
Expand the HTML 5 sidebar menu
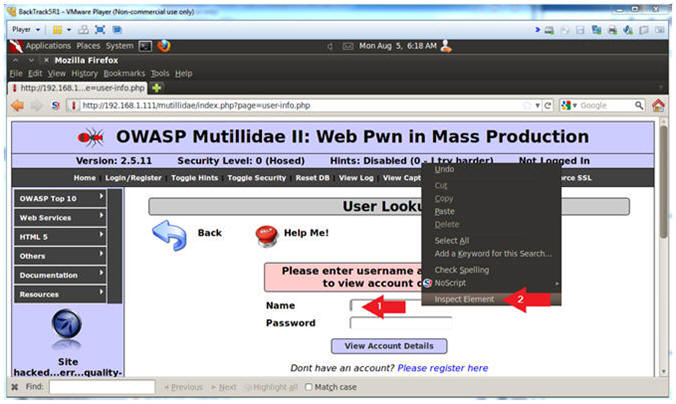(x=60, y=237)
